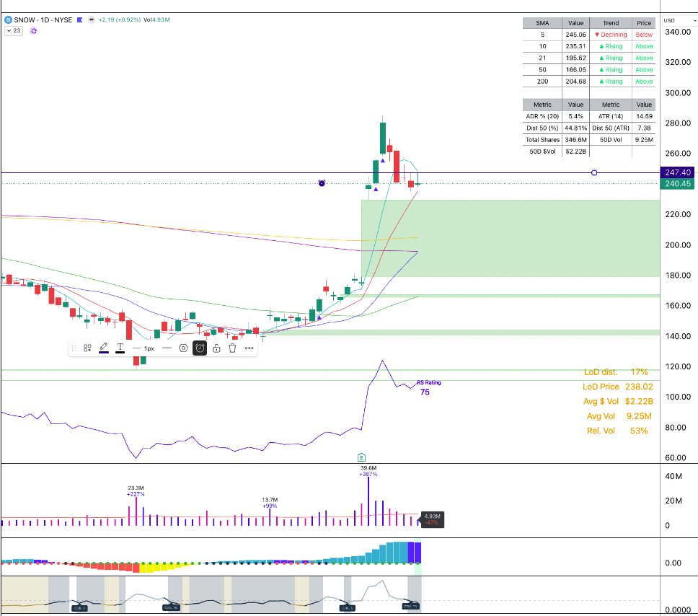Click the RS Rating 75 label

pyautogui.click(x=428, y=387)
